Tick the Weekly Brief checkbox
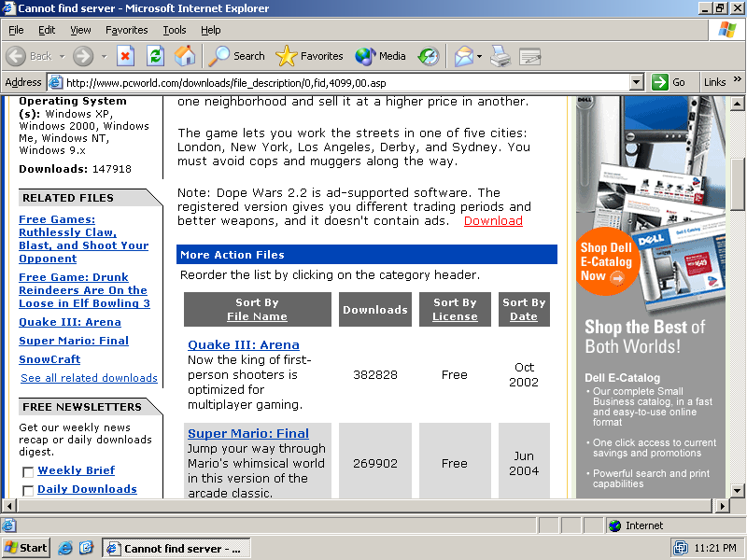 (x=28, y=472)
